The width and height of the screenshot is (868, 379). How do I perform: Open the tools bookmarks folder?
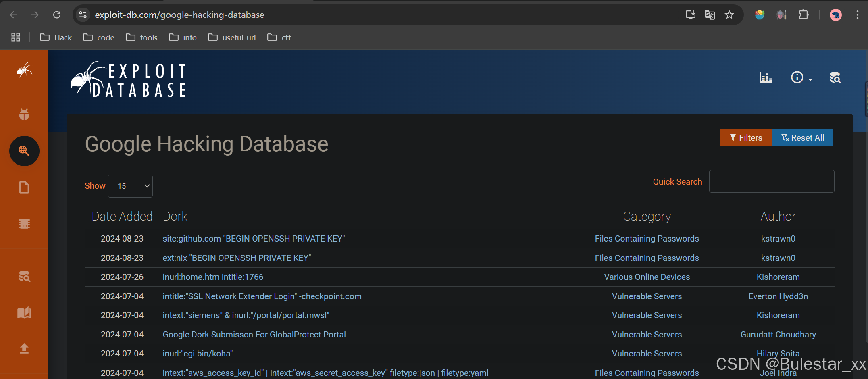click(x=142, y=37)
